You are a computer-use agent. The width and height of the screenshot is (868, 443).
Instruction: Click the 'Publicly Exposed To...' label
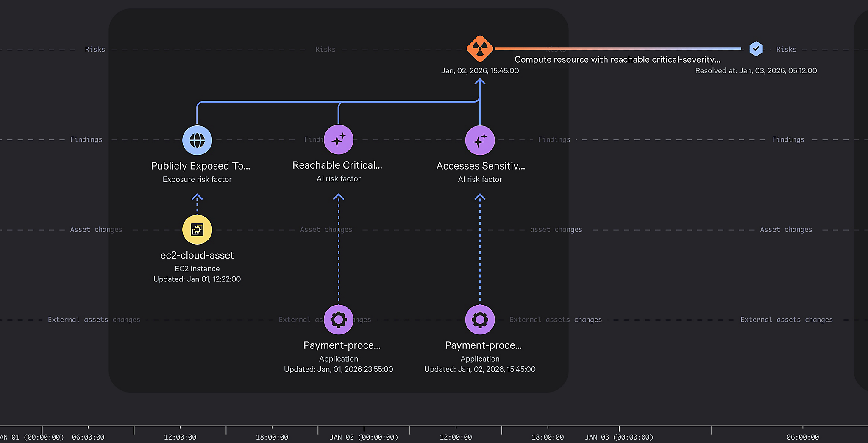[x=200, y=166]
